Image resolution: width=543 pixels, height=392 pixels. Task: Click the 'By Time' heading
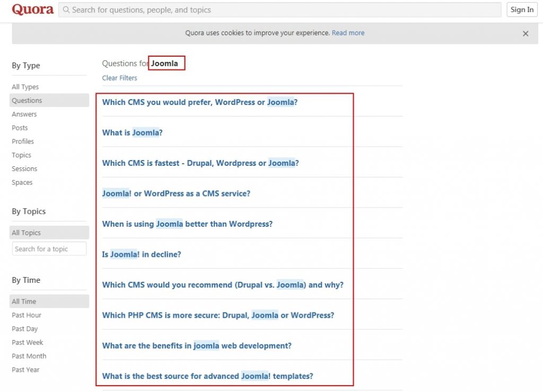26,280
